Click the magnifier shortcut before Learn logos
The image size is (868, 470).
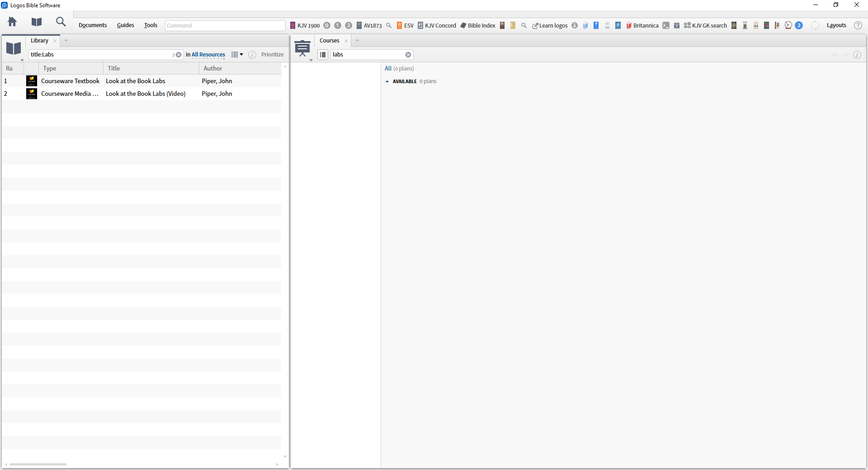(524, 25)
